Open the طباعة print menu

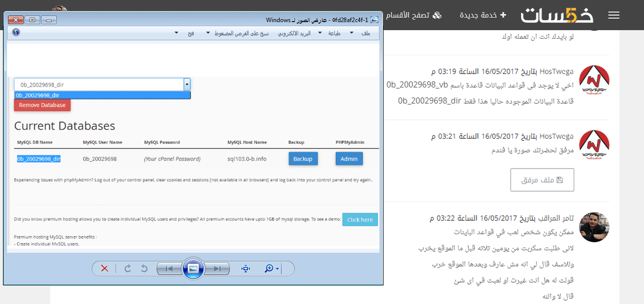tap(333, 33)
